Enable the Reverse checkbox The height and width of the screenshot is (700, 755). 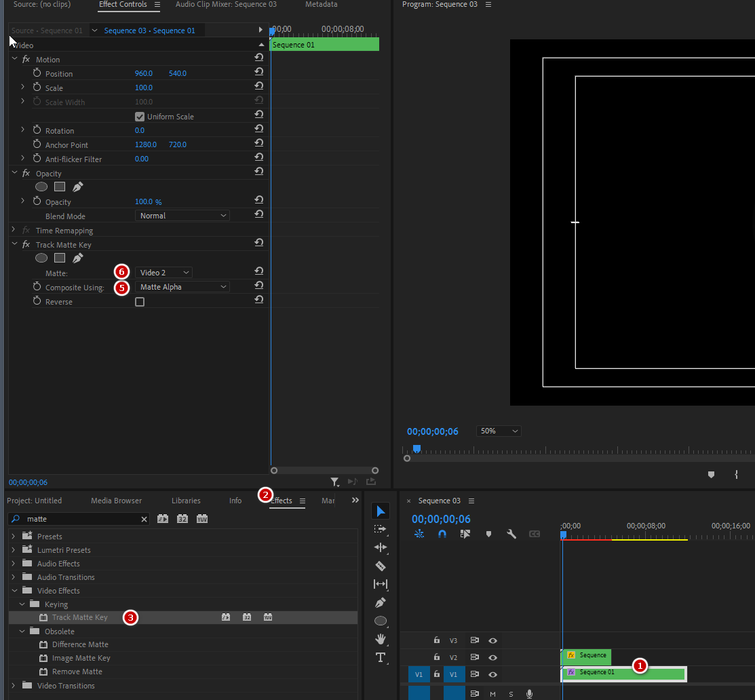[x=140, y=302]
